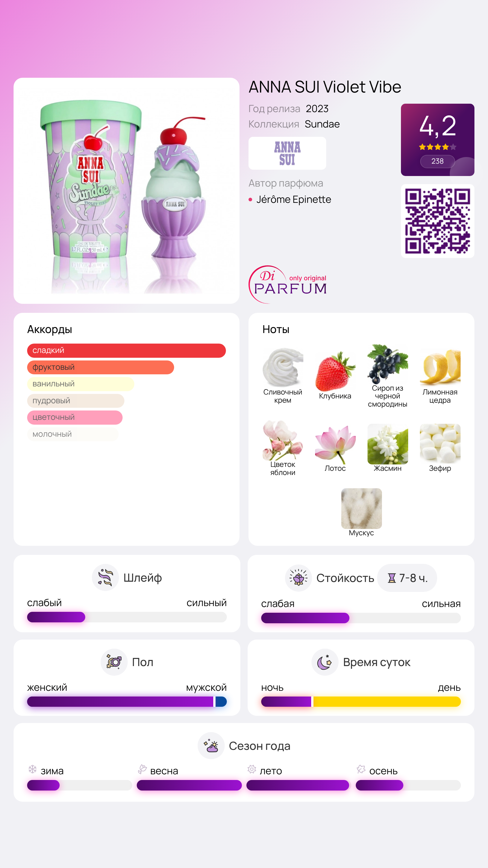
Task: Click the Время суток moon icon
Action: 325,662
